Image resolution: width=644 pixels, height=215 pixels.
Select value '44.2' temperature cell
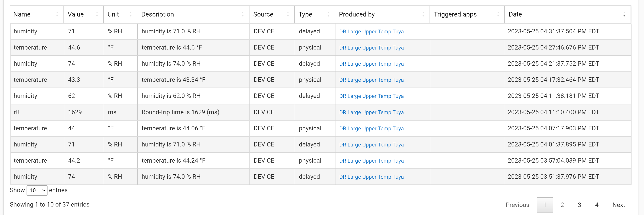[x=84, y=160]
